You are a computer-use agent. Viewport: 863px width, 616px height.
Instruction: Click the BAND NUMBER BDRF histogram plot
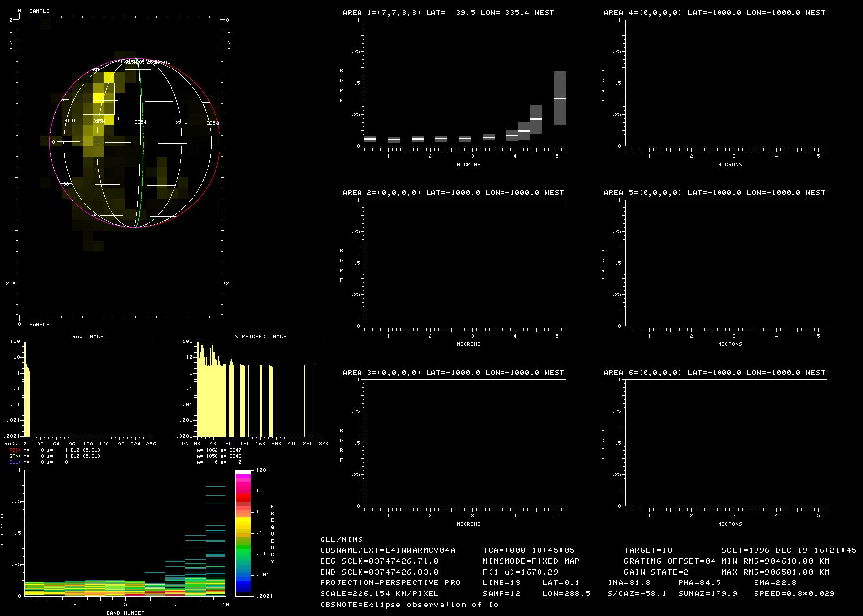click(x=125, y=532)
